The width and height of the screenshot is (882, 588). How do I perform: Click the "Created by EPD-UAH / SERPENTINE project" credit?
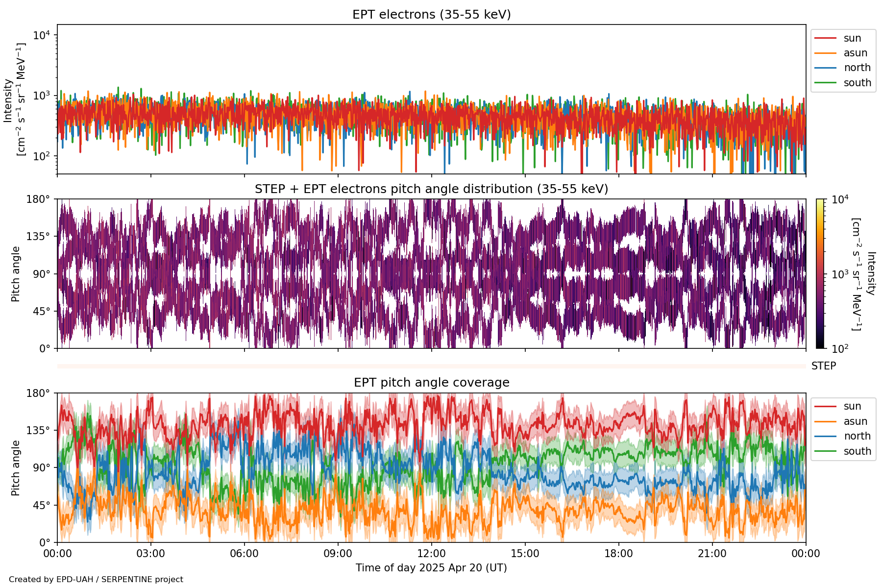click(x=96, y=580)
